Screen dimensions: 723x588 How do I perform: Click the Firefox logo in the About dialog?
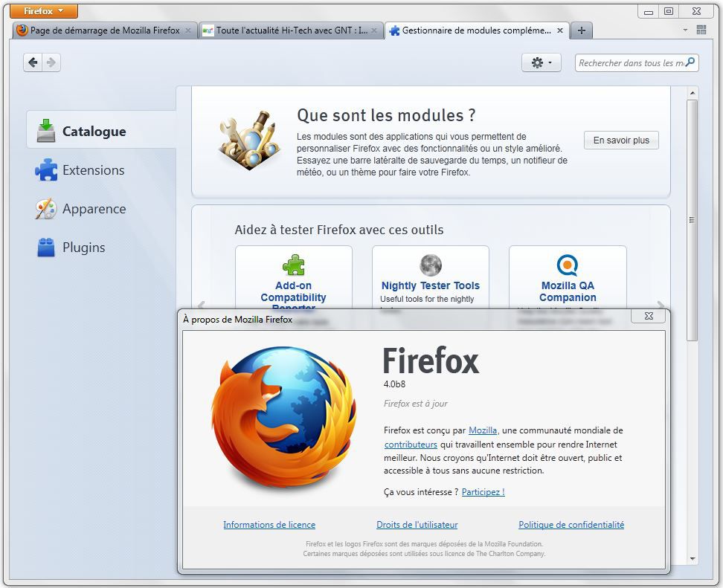283,418
